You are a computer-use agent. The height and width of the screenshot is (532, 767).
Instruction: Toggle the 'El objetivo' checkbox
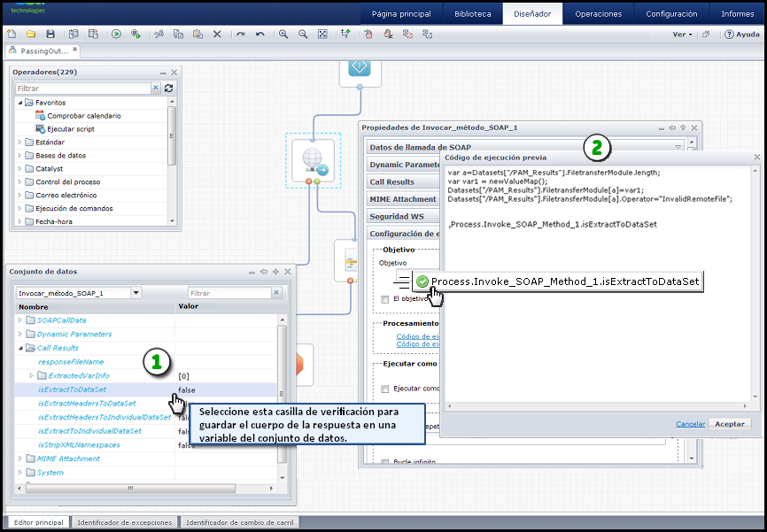(x=384, y=299)
